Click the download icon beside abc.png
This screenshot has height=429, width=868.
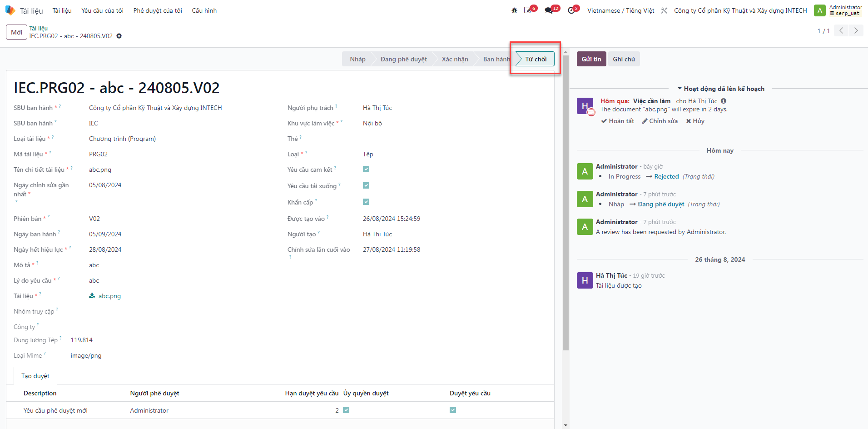[92, 296]
